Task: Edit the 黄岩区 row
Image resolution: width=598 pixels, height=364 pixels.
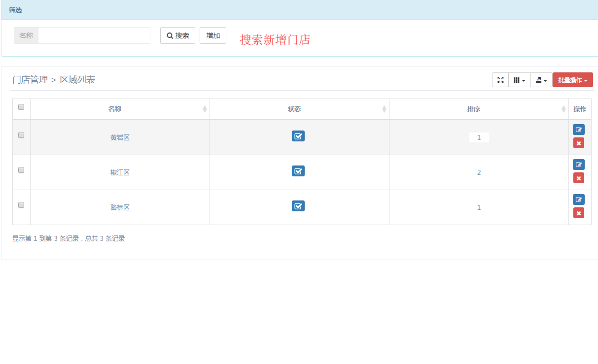Action: [x=578, y=130]
